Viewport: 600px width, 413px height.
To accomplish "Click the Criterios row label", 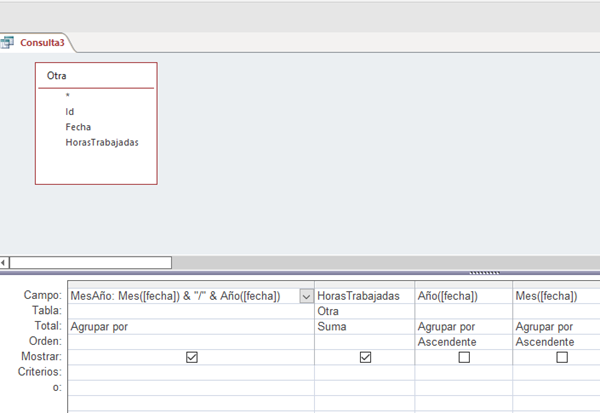I will (x=40, y=372).
